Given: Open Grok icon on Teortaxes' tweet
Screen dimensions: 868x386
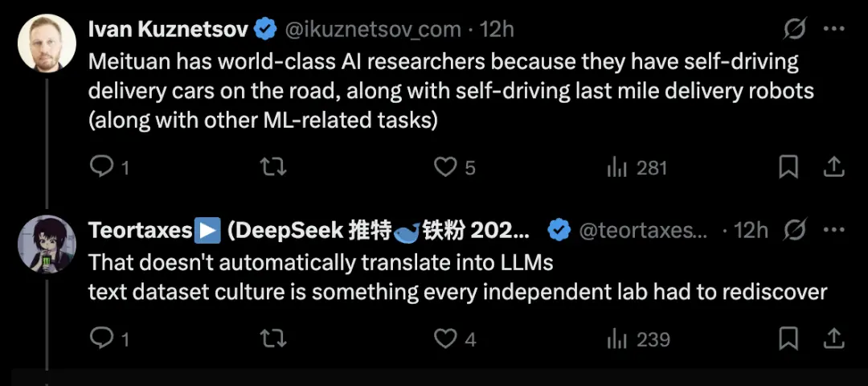Looking at the screenshot, I should (795, 231).
